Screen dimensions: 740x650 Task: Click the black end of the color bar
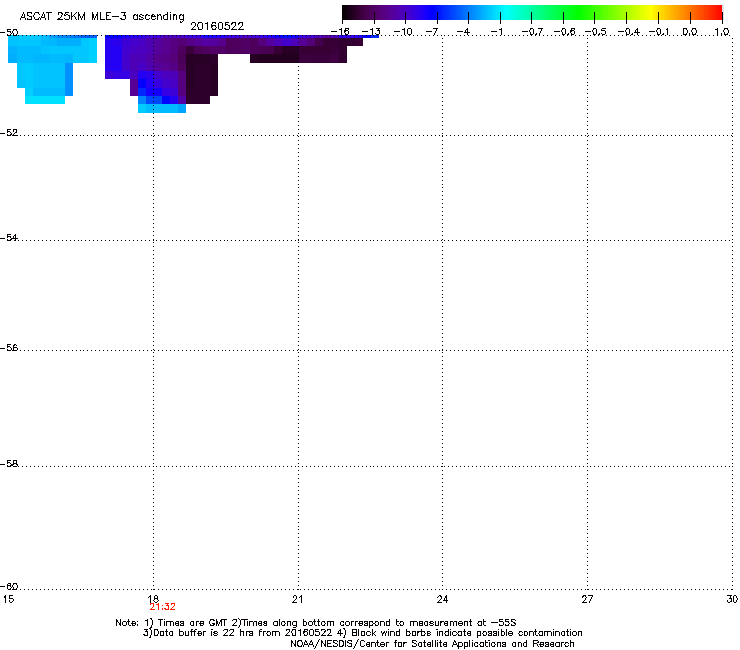[x=352, y=13]
